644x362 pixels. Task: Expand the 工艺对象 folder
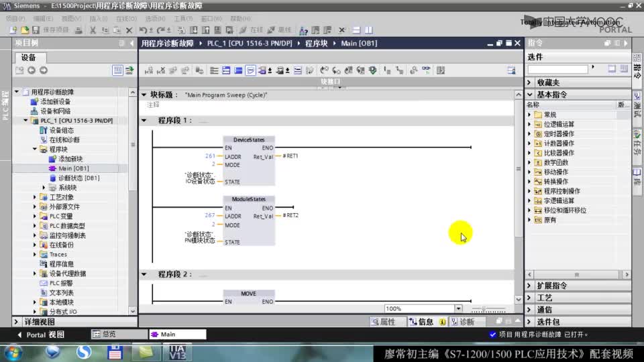click(x=35, y=197)
